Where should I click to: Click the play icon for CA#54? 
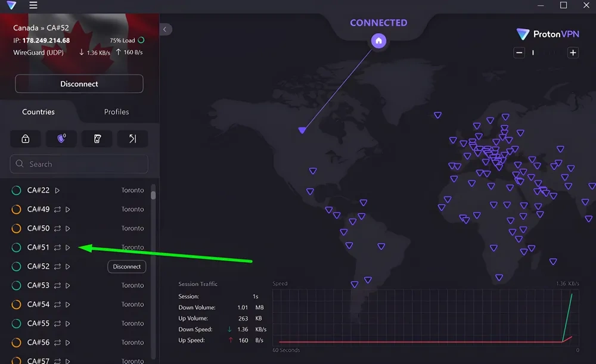pyautogui.click(x=68, y=304)
